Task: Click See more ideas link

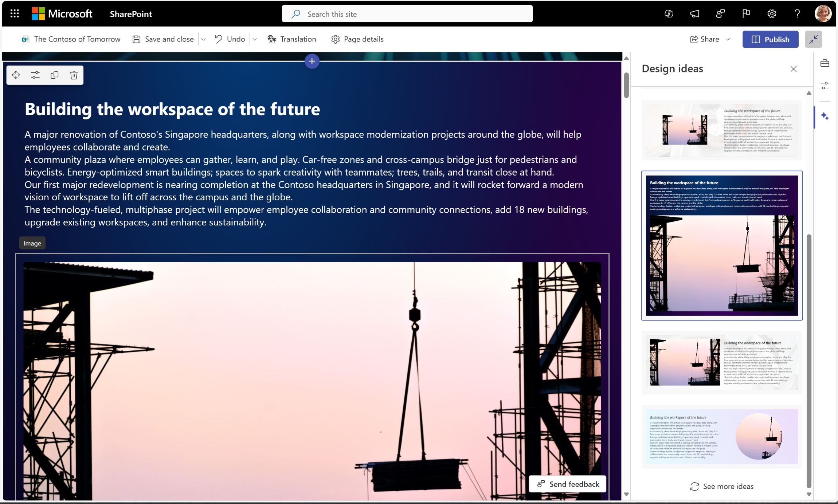Action: [723, 486]
